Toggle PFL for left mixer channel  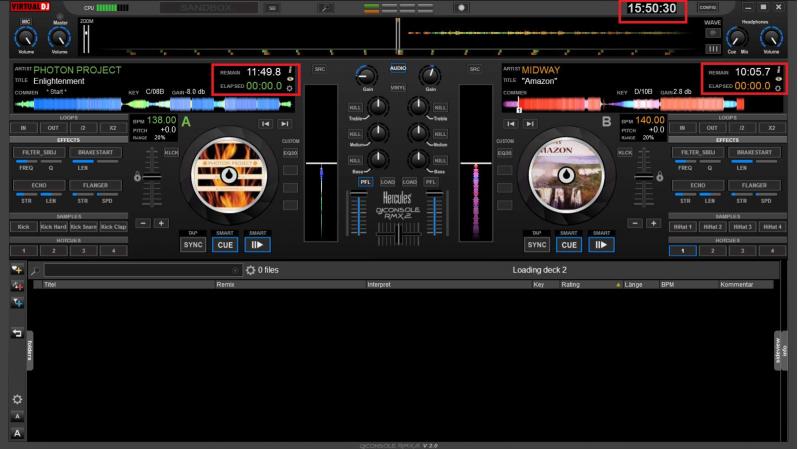365,182
